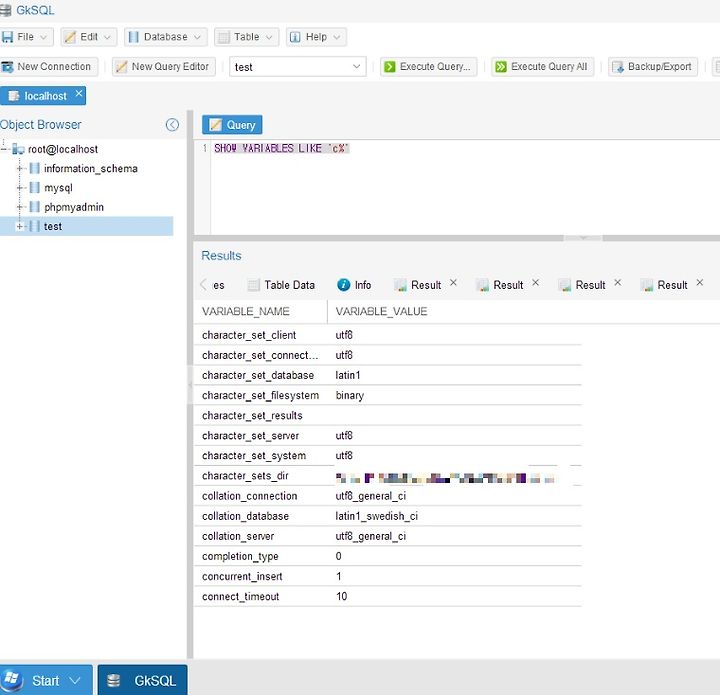Image resolution: width=720 pixels, height=695 pixels.
Task: Select the concurrent_insert row
Action: tap(388, 577)
